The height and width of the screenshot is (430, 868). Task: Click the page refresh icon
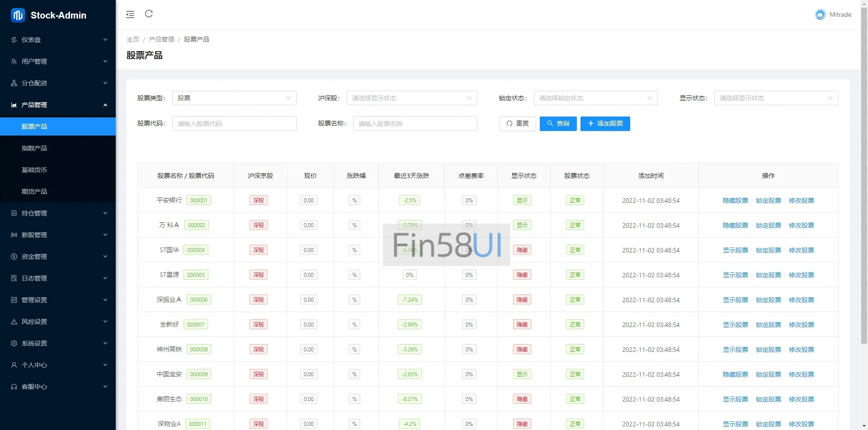pyautogui.click(x=149, y=14)
